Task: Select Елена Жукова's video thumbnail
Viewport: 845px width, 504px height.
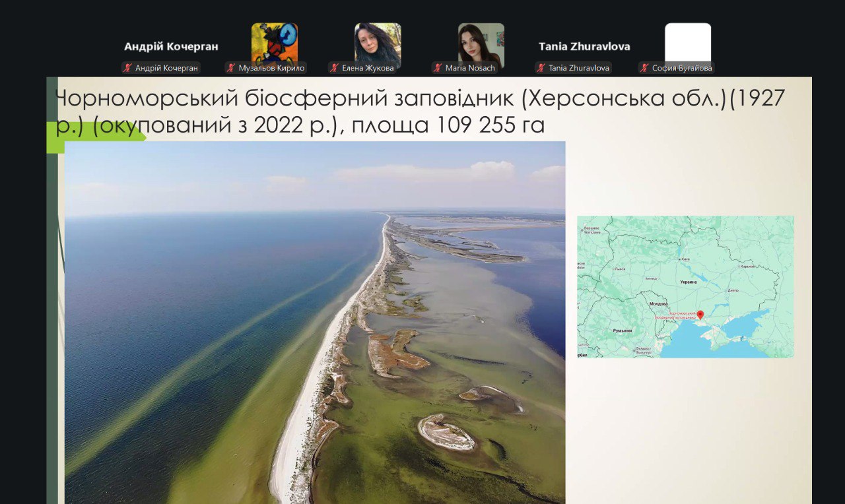Action: tap(378, 42)
